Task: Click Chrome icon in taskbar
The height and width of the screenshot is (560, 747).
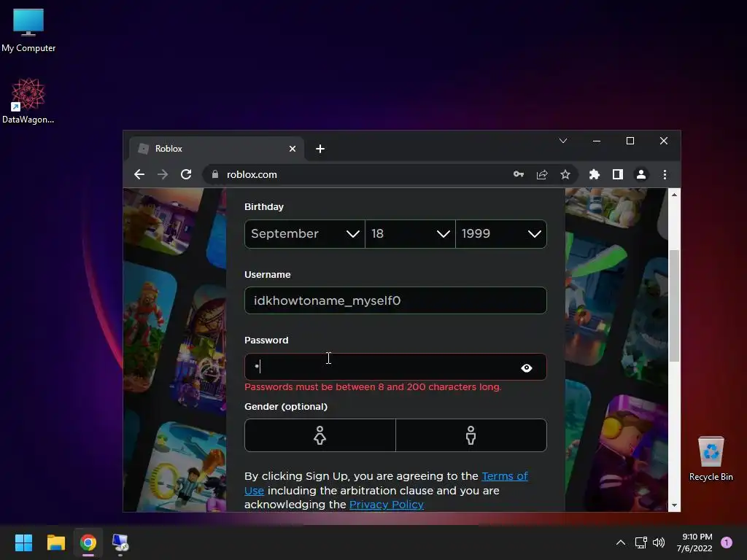Action: click(88, 542)
